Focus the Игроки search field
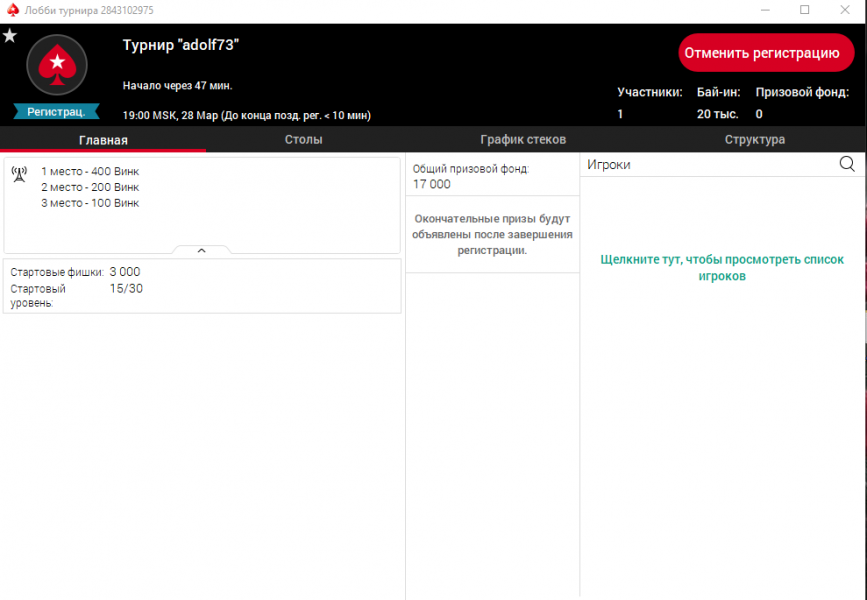This screenshot has width=867, height=600. tap(705, 164)
